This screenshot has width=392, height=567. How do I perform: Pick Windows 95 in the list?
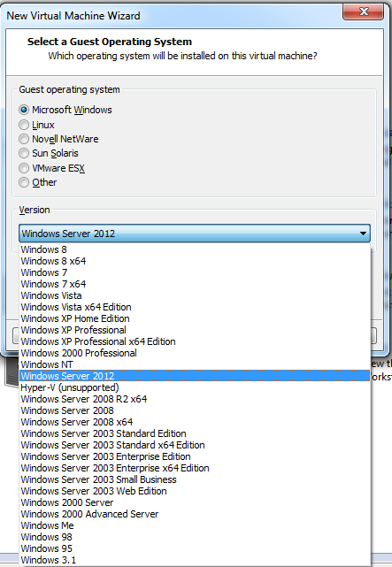[x=195, y=548]
